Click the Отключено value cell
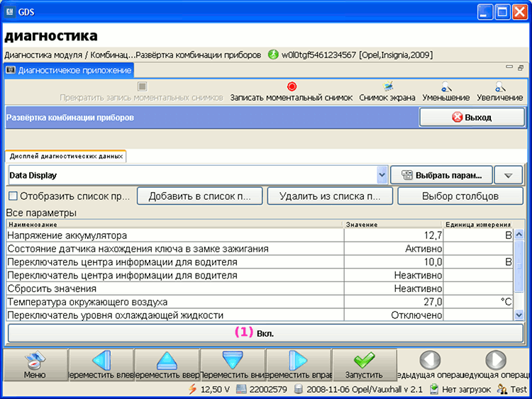The height and width of the screenshot is (399, 532). click(x=394, y=315)
